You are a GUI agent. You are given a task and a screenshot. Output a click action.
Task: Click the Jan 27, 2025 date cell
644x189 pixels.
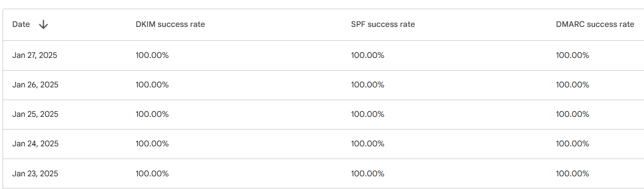[35, 55]
